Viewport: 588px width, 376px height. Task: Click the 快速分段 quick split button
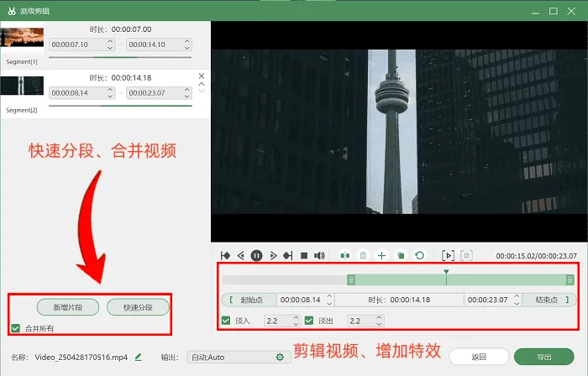coord(138,307)
